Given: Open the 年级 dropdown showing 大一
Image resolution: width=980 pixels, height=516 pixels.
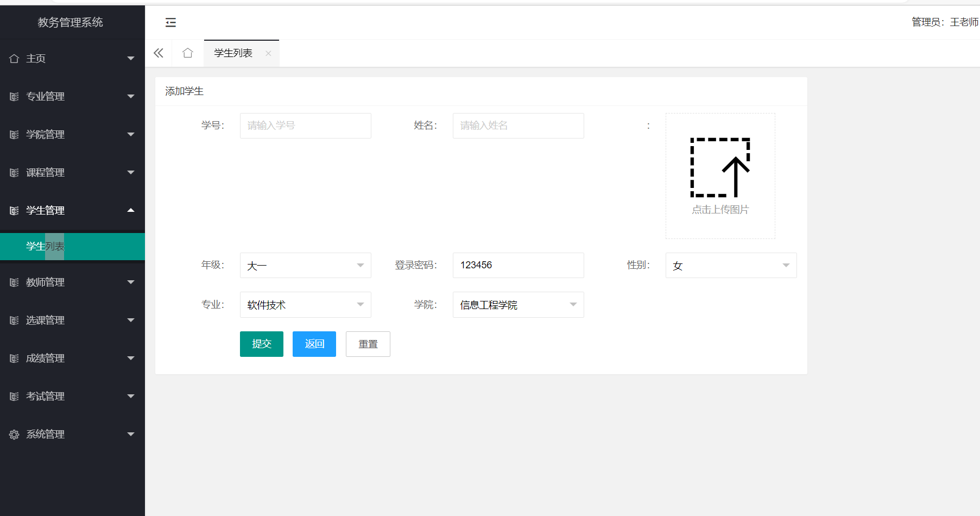Looking at the screenshot, I should 306,265.
